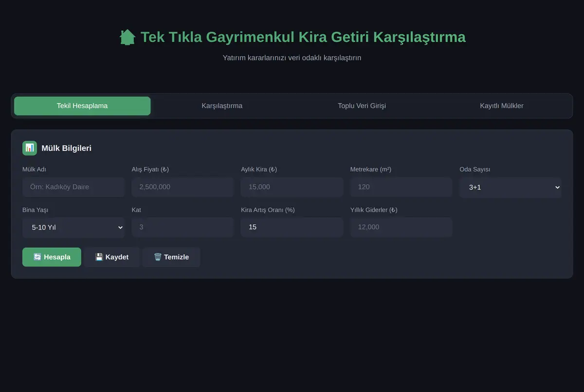Click the 'Oda Sayısı' label

click(x=475, y=169)
